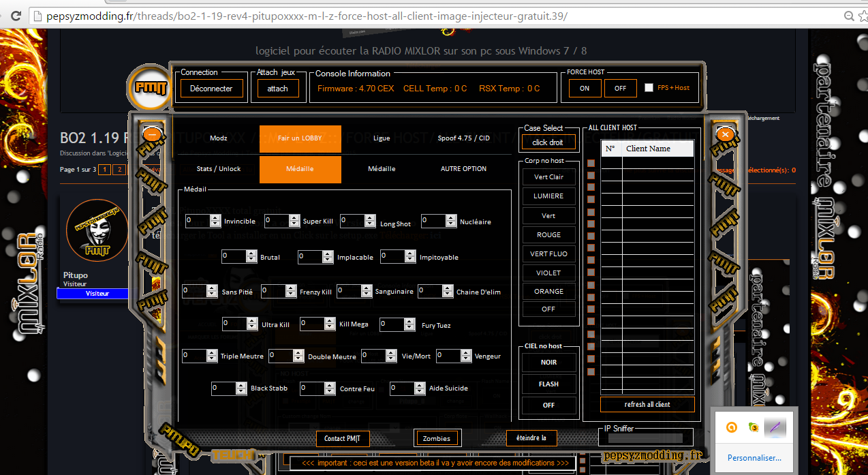The image size is (868, 475).
Task: Select the orange highlighted Médaille tab
Action: pyautogui.click(x=300, y=169)
